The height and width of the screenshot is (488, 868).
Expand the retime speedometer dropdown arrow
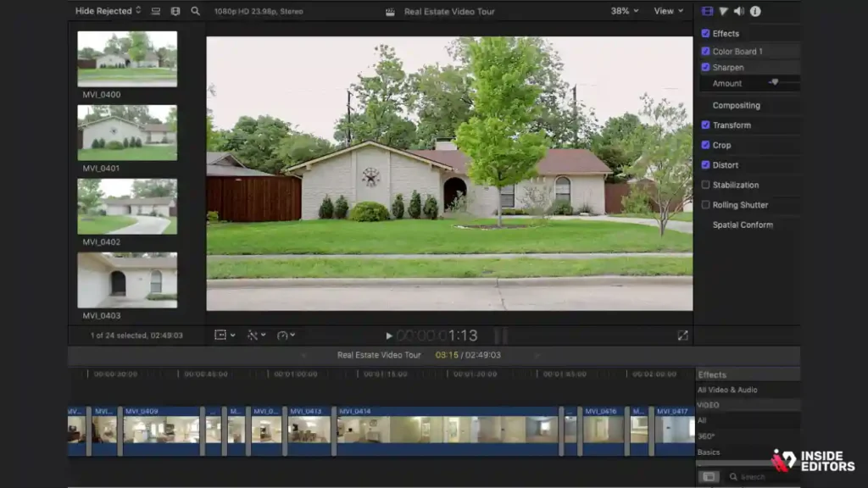pyautogui.click(x=292, y=335)
